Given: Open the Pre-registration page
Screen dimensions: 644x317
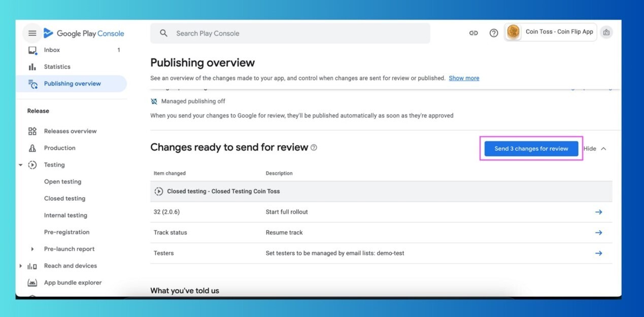Looking at the screenshot, I should [x=66, y=232].
